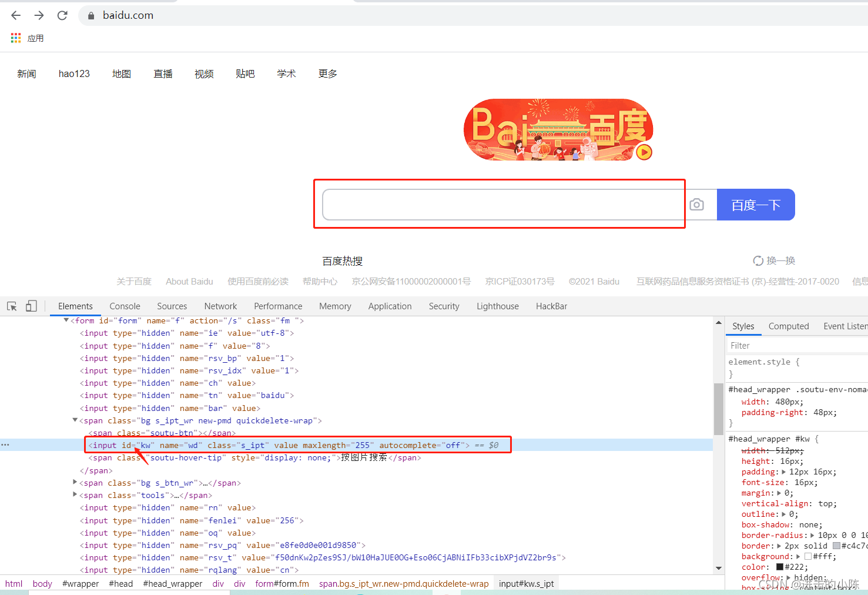Image resolution: width=868 pixels, height=595 pixels.
Task: Open the hao123 link
Action: coord(74,73)
